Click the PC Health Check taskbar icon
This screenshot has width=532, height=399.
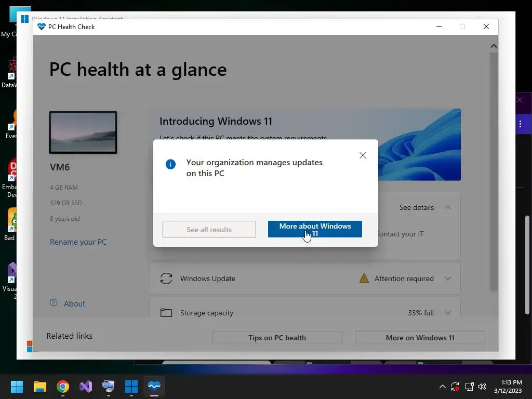click(154, 387)
